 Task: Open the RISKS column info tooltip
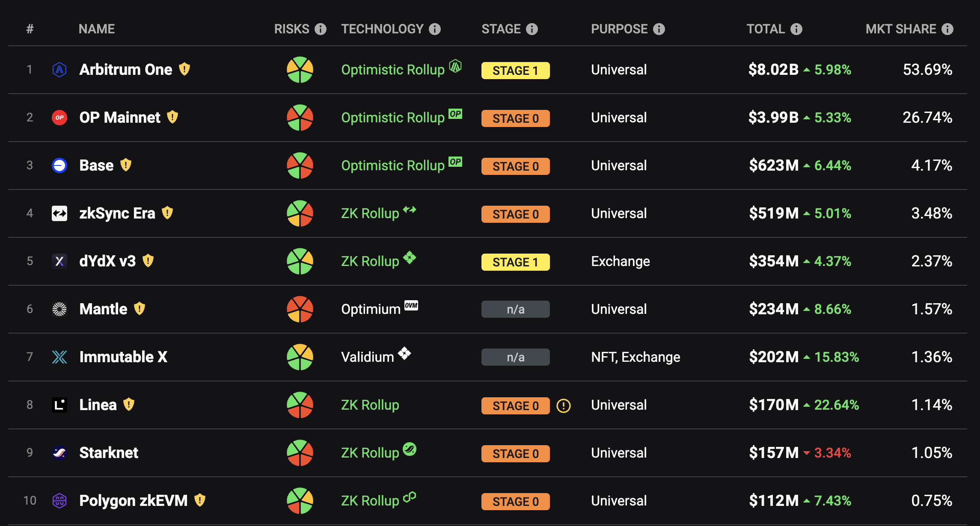click(x=320, y=29)
